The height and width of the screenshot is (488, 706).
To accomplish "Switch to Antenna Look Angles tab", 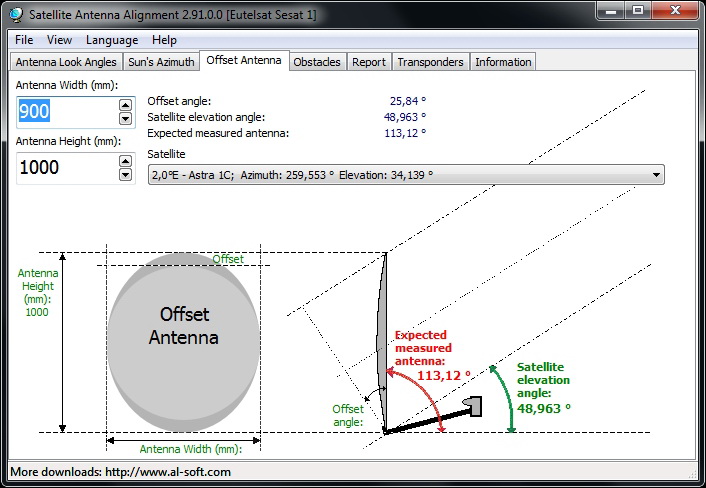I will coord(66,62).
